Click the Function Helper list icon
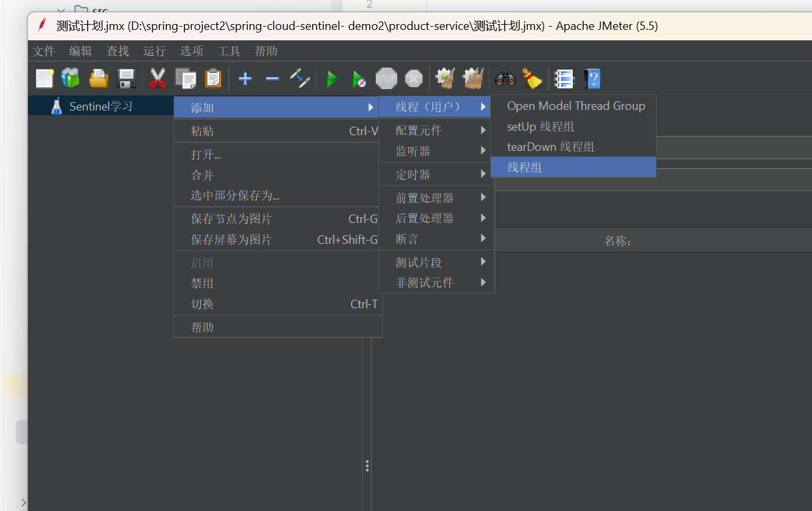Image resolution: width=812 pixels, height=511 pixels. pos(564,79)
